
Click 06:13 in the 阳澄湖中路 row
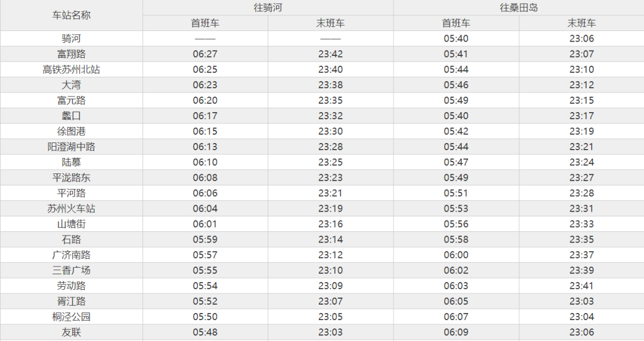[205, 147]
